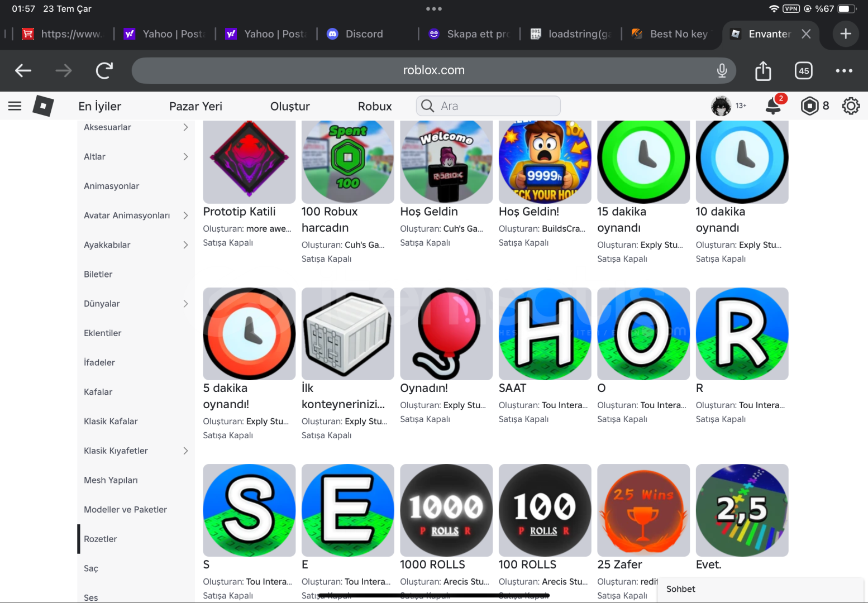Click creator link BuildsCra...
868x603 pixels.
tap(564, 229)
